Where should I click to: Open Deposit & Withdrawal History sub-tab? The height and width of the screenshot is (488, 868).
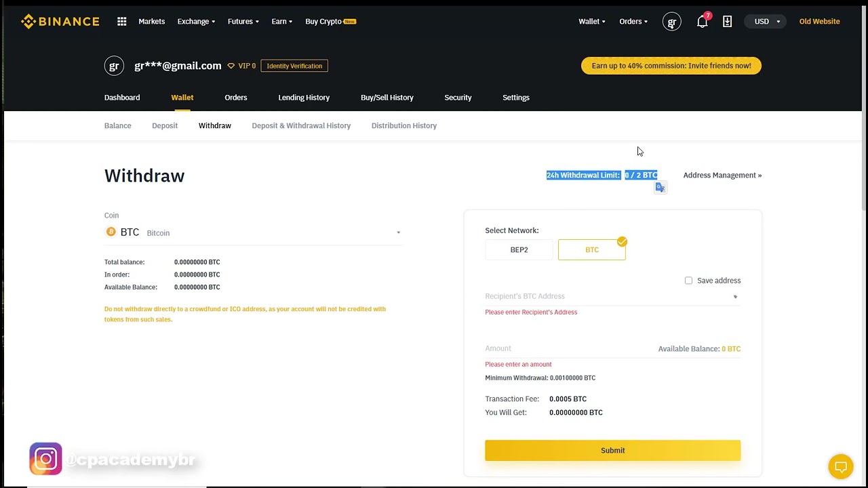(x=301, y=125)
